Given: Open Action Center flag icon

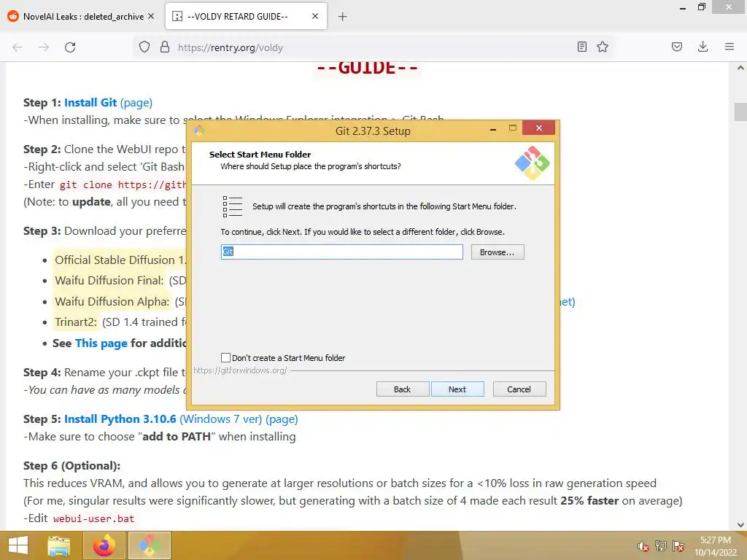Looking at the screenshot, I should (x=678, y=546).
